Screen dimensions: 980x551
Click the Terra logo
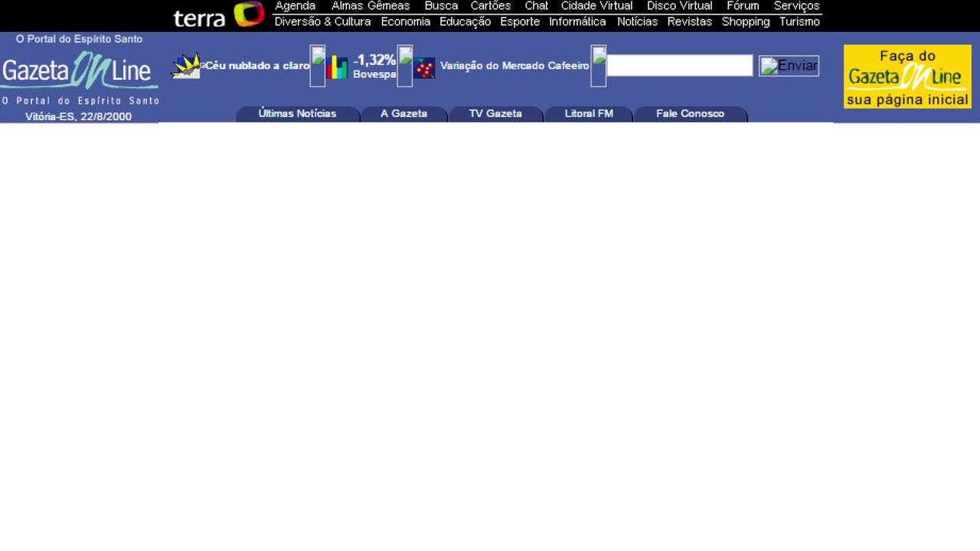[x=219, y=15]
